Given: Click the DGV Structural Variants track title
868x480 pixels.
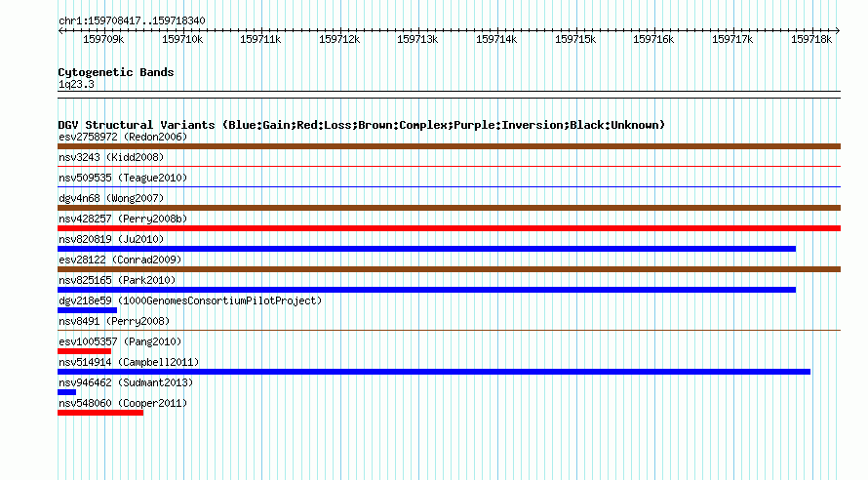Looking at the screenshot, I should coord(362,125).
